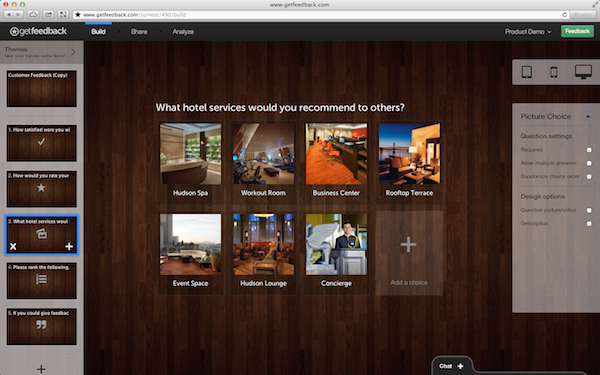Click browser back arrow
Viewport: 600px width, 375px height.
pyautogui.click(x=9, y=15)
